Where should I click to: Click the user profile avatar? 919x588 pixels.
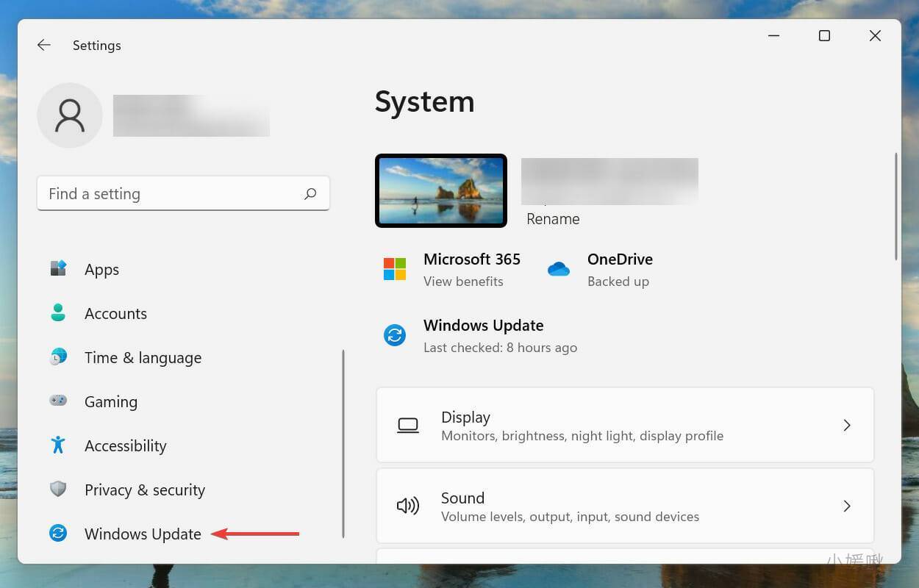[70, 115]
